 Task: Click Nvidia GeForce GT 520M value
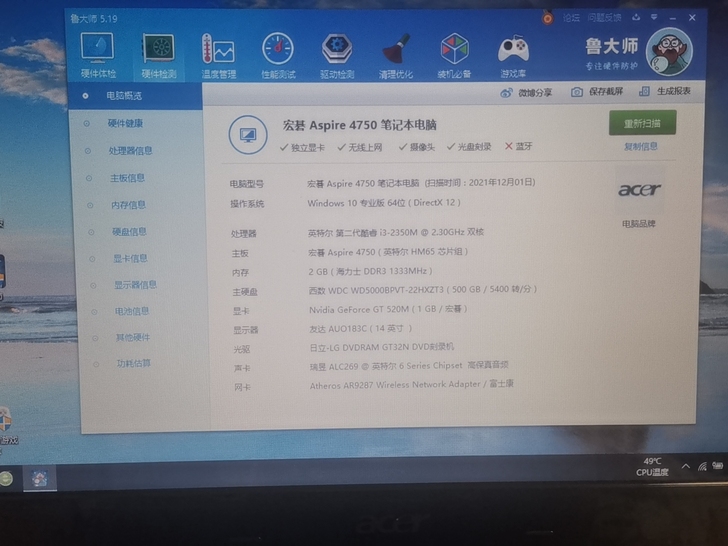pos(388,309)
